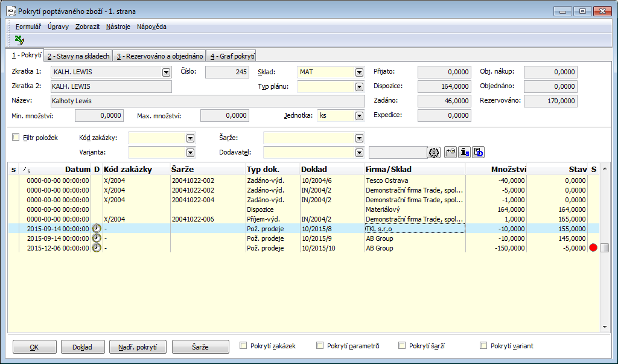Switch to the Graf pokrytí tab

[231, 56]
